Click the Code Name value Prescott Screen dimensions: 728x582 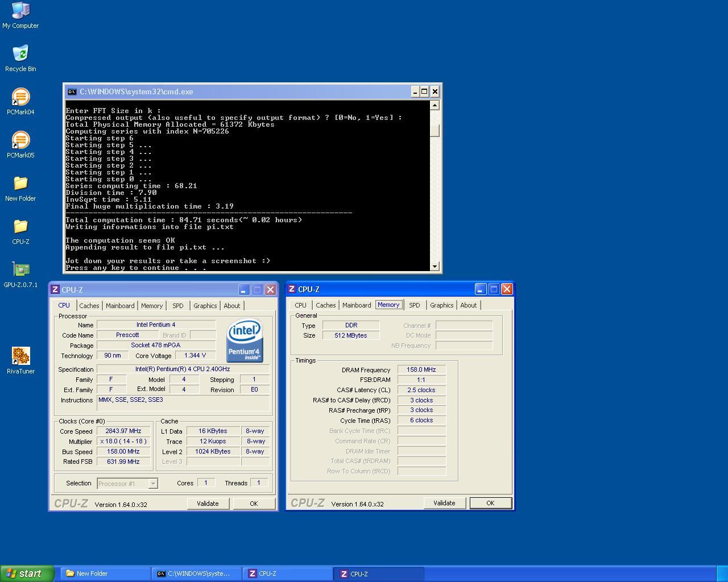click(x=127, y=335)
